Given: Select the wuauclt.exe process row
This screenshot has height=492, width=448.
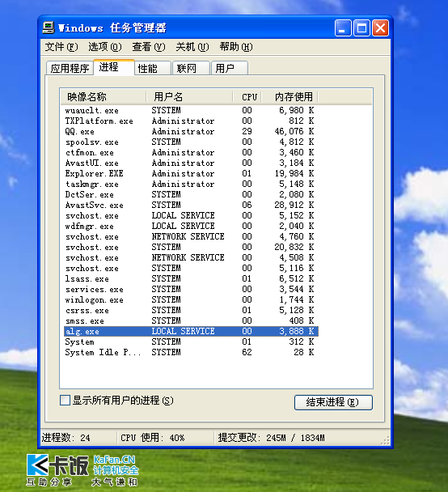Looking at the screenshot, I should [x=191, y=110].
